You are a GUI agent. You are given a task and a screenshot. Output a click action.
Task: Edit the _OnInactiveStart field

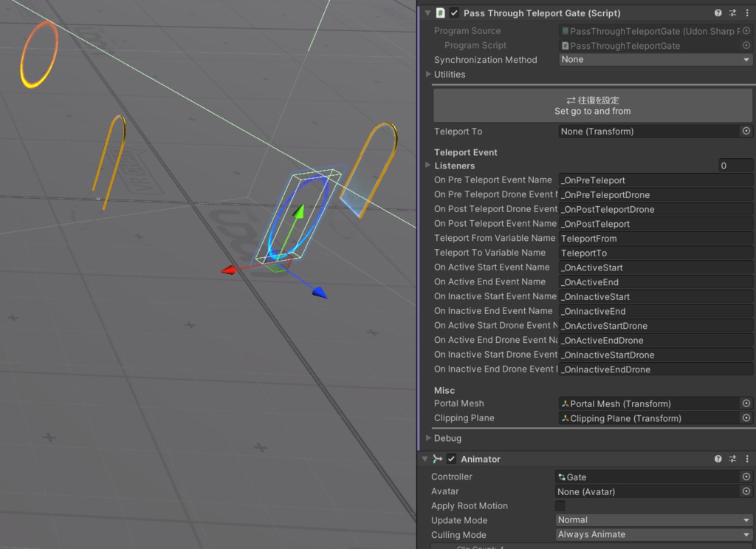(656, 296)
